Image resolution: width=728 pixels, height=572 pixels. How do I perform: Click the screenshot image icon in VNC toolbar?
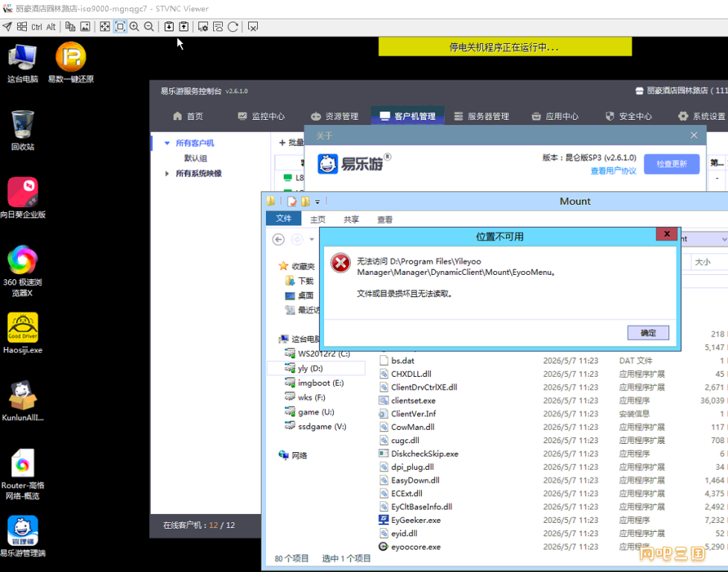86,27
